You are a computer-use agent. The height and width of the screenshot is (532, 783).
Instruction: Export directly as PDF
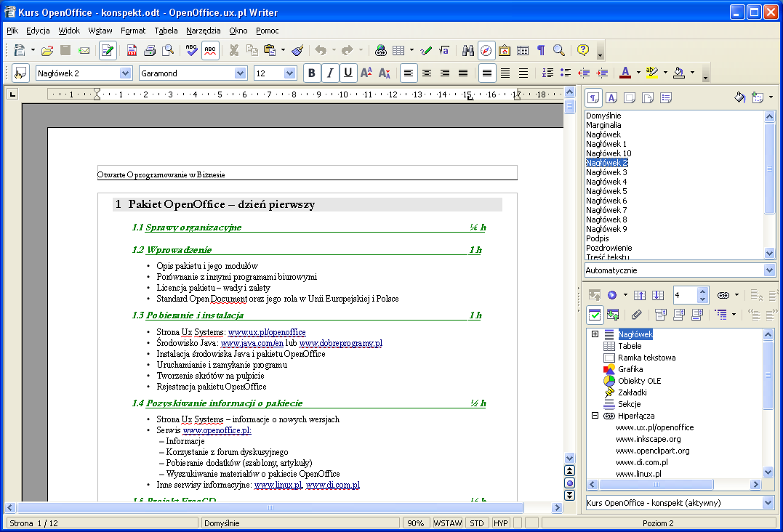pos(132,50)
